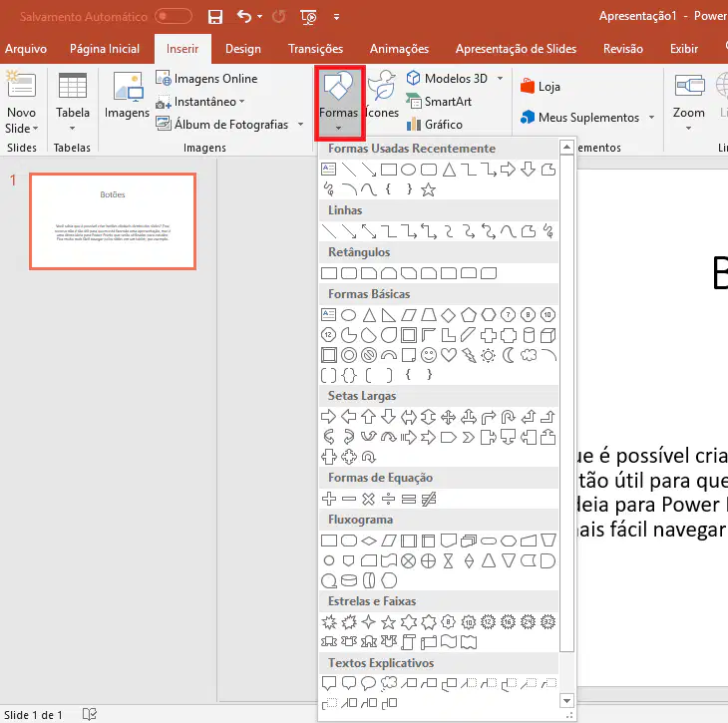Open Álbum de Fotografias dropdown arrow

(301, 125)
